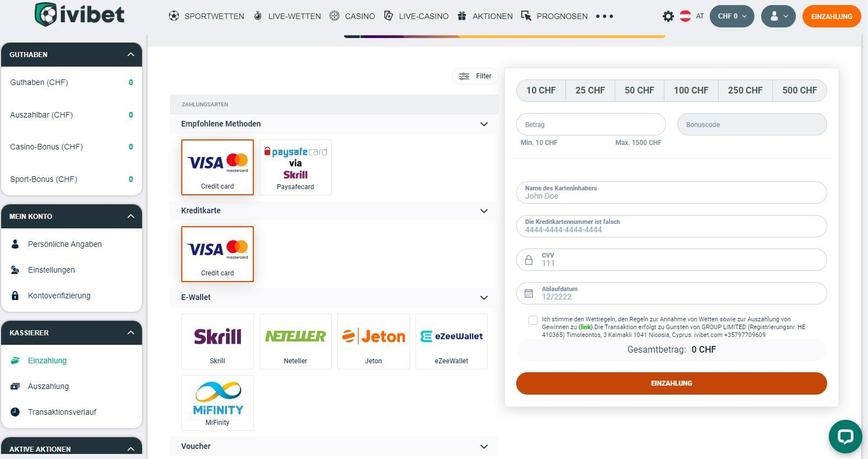The width and height of the screenshot is (868, 459).
Task: Collapse the Empfohlene Methoden section
Action: click(x=484, y=124)
